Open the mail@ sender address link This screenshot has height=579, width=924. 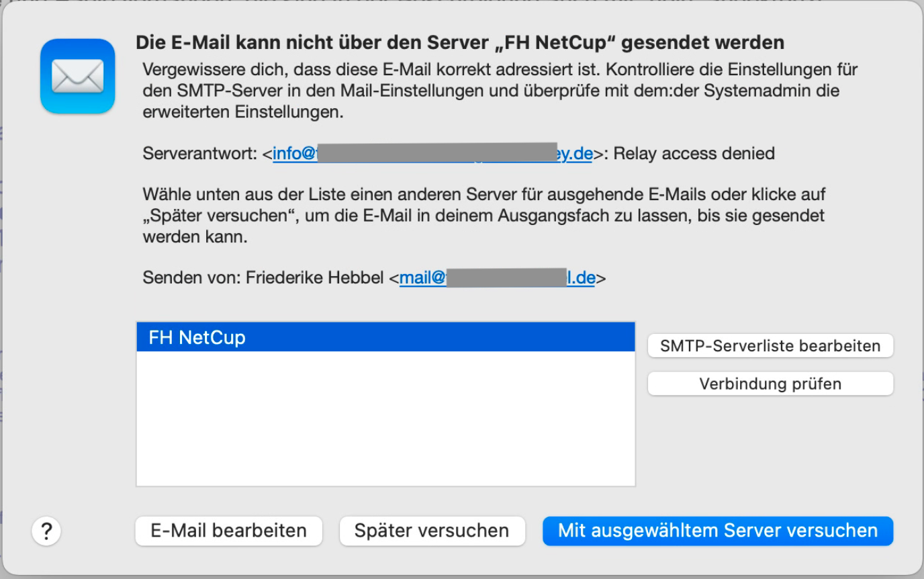pyautogui.click(x=422, y=278)
